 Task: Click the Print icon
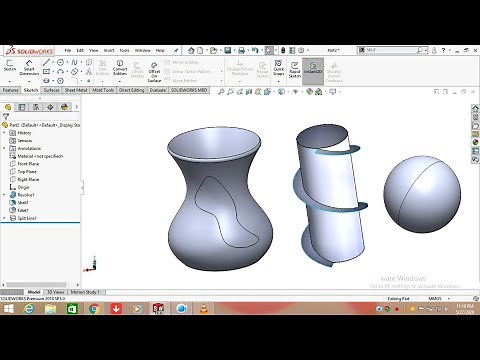point(242,50)
